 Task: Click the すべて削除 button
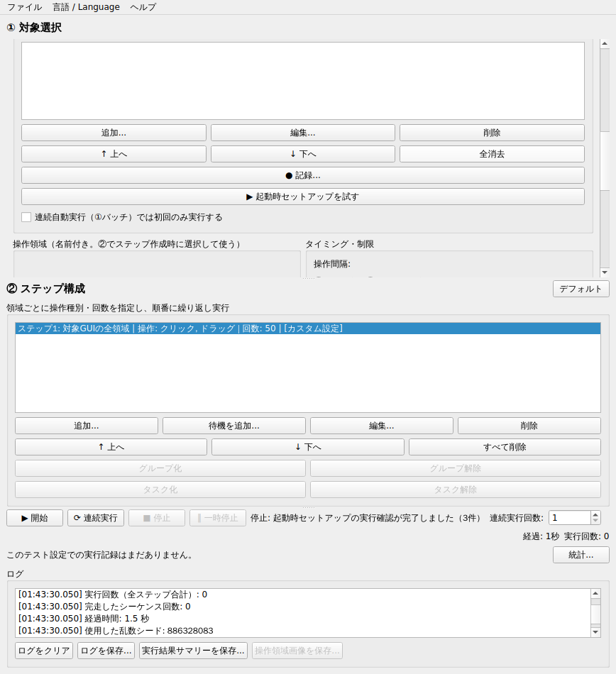[505, 447]
